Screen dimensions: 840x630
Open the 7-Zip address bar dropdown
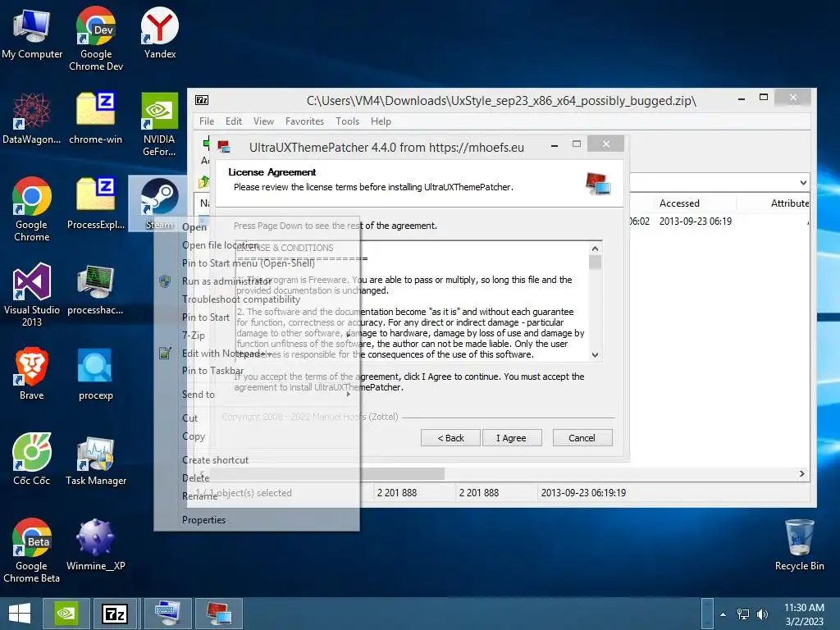(x=803, y=182)
